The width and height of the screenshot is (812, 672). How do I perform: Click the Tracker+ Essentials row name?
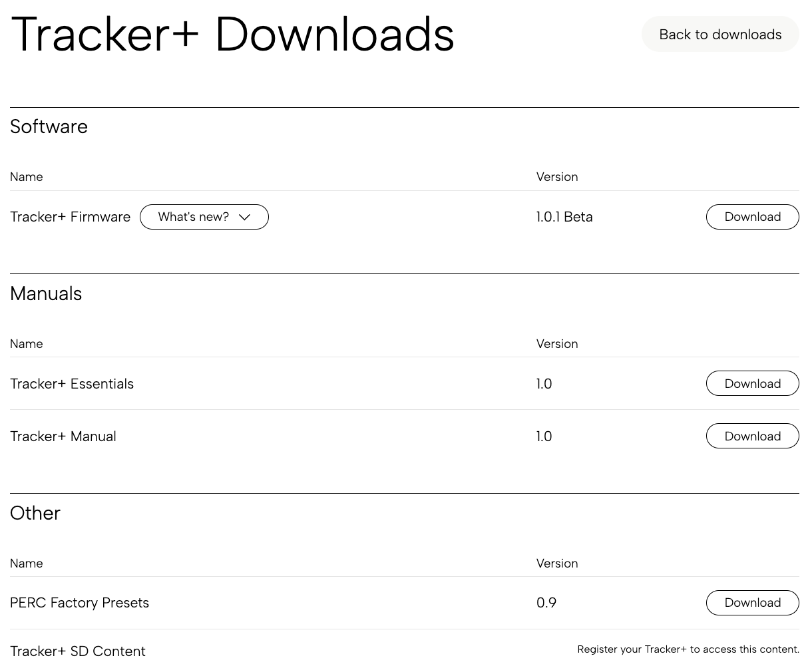(x=72, y=383)
